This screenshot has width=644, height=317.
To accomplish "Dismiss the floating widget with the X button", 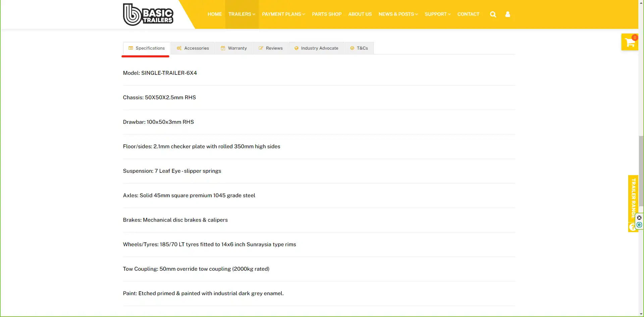I will 639,217.
